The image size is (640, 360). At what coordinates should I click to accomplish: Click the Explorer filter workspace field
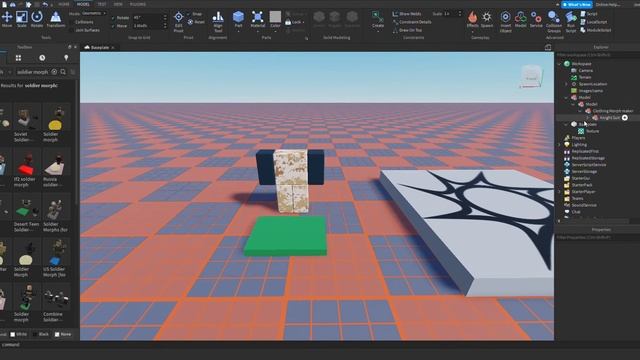tap(597, 55)
